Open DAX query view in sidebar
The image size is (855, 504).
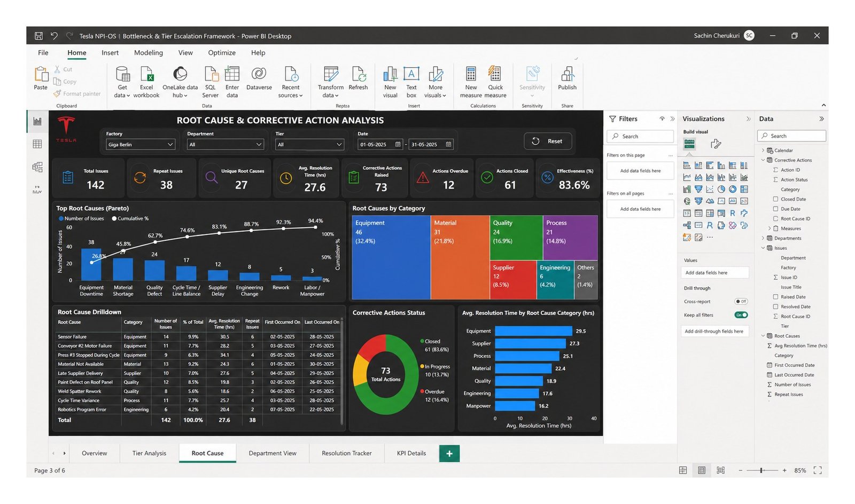(37, 190)
